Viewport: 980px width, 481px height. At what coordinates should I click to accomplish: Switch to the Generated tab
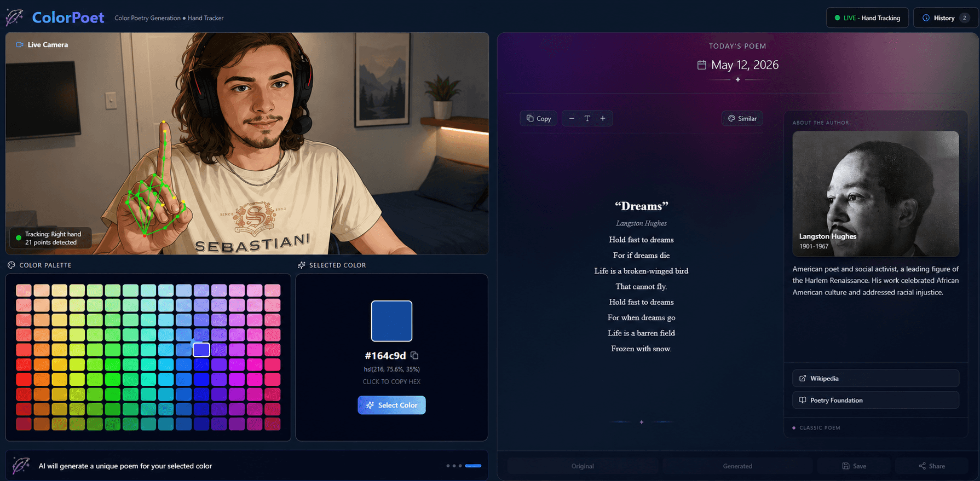coord(737,466)
